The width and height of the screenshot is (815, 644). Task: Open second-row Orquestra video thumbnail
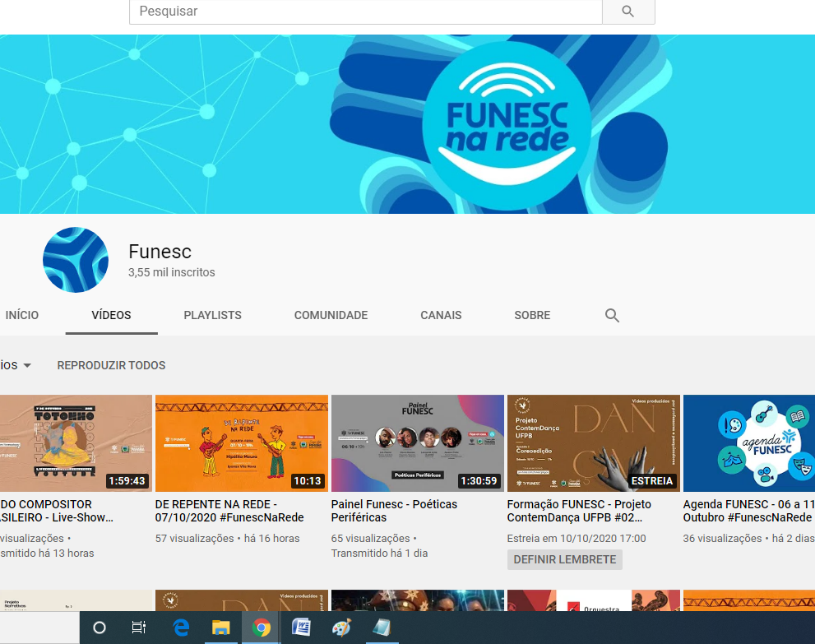[594, 600]
